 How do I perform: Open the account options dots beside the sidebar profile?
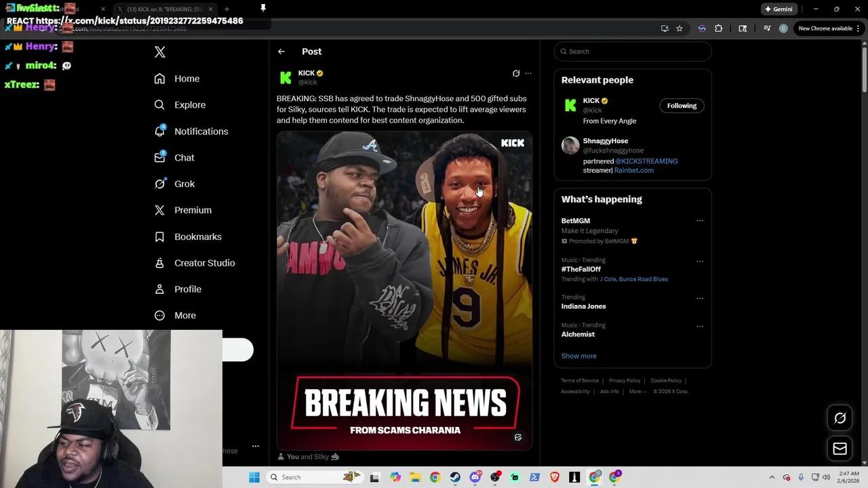[256, 446]
